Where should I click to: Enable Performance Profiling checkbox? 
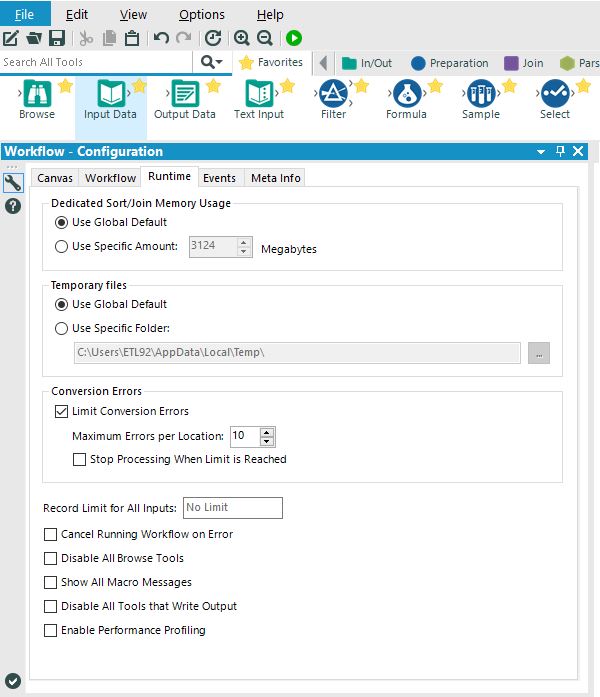(x=51, y=630)
